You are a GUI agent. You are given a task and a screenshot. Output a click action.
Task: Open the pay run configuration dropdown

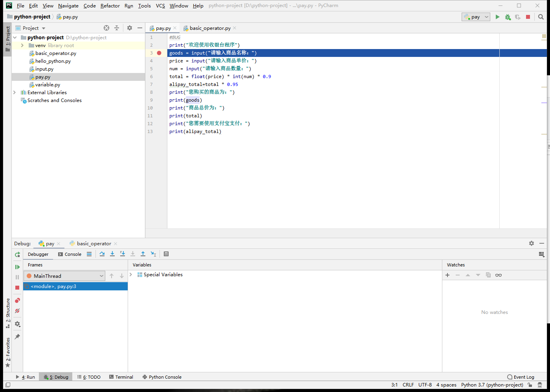click(476, 17)
